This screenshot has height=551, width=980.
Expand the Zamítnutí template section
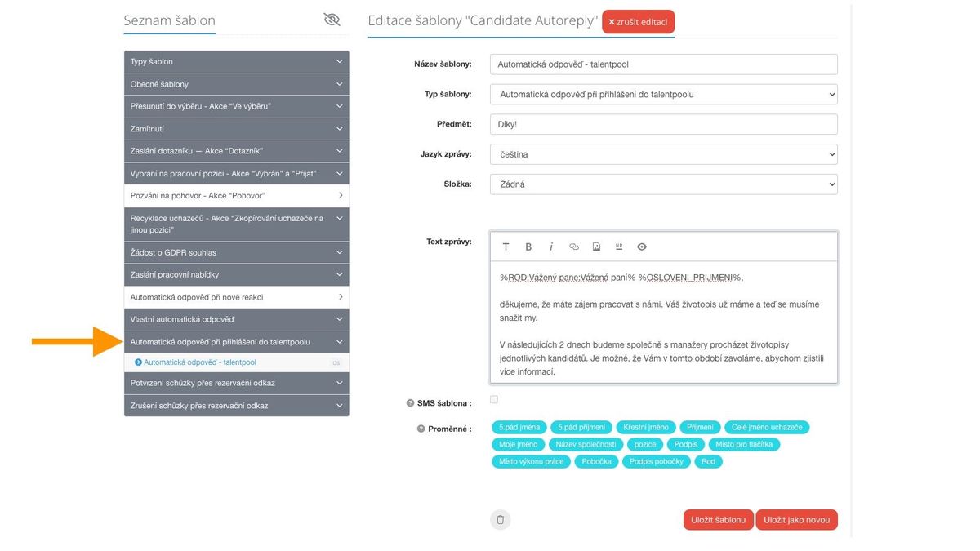[x=236, y=129]
